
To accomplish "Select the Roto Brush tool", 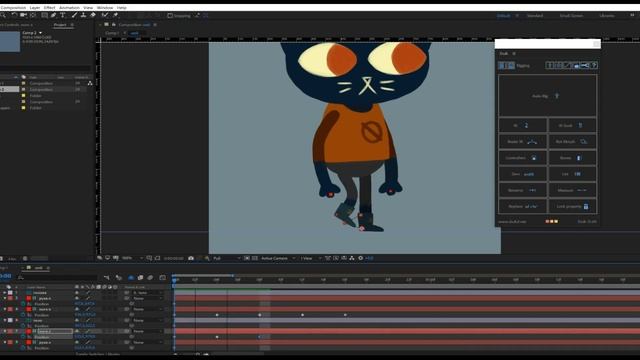I will point(105,15).
